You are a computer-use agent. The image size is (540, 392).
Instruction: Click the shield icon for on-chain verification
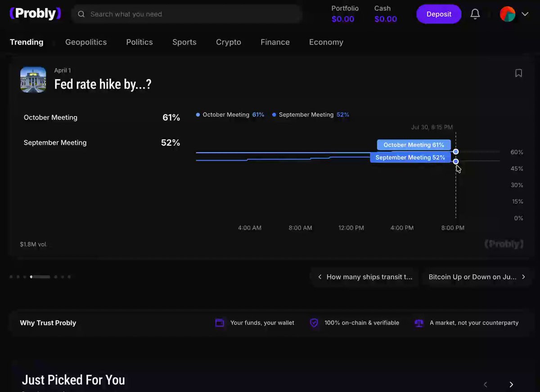pos(314,323)
